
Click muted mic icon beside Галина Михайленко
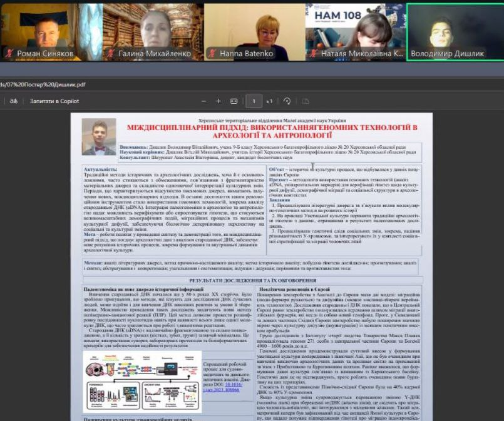pos(110,54)
